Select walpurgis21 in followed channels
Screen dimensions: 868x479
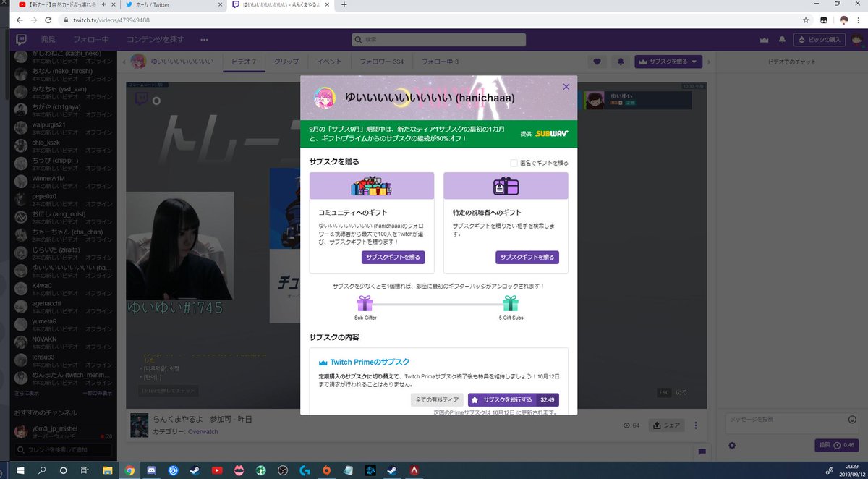click(x=62, y=129)
